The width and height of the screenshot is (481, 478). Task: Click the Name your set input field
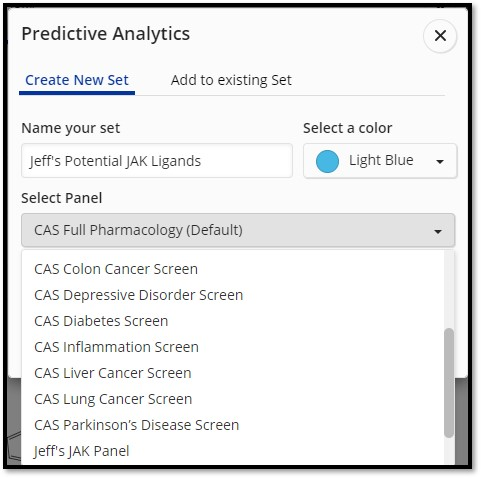click(157, 161)
